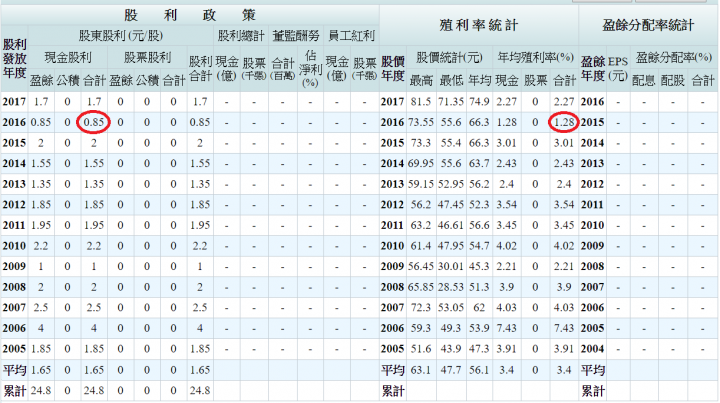Click the 盈餘分配率統計 section header
Image resolution: width=720 pixels, height=403 pixels.
648,25
